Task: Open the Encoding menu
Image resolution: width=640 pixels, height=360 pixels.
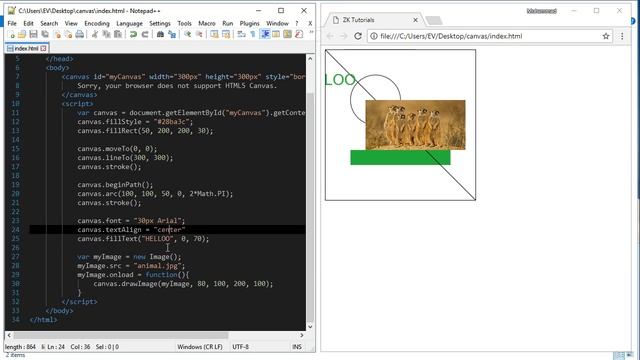Action: click(x=97, y=23)
